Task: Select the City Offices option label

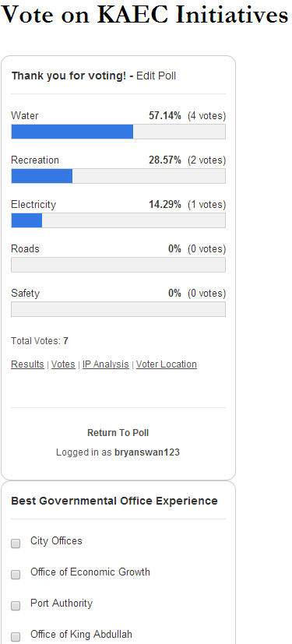Action: pos(56,541)
